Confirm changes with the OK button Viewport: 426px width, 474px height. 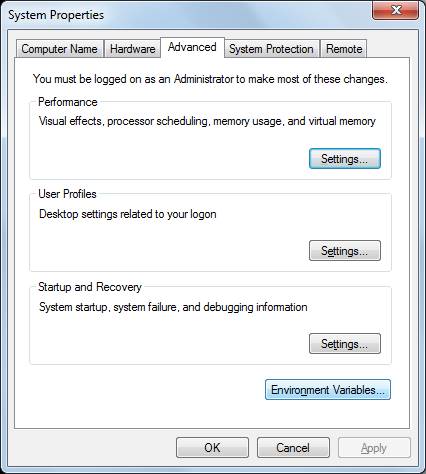pos(212,448)
